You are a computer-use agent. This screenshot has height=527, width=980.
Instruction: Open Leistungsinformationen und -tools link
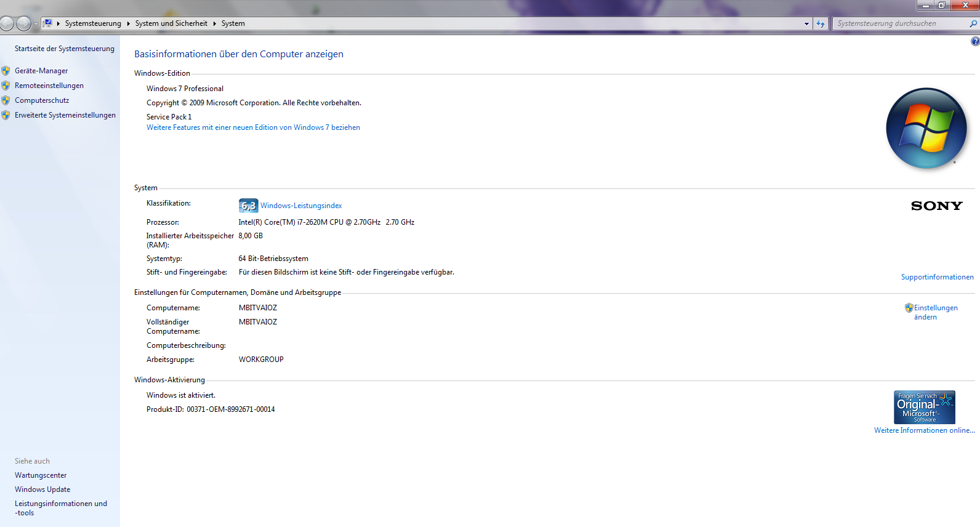point(61,508)
